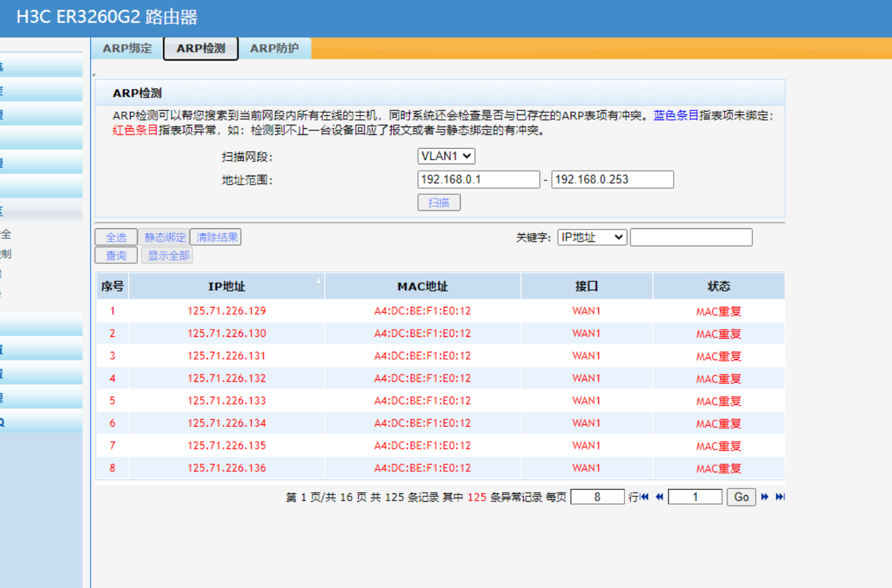Image resolution: width=892 pixels, height=588 pixels.
Task: Click the 扫描 scan button
Action: click(439, 203)
